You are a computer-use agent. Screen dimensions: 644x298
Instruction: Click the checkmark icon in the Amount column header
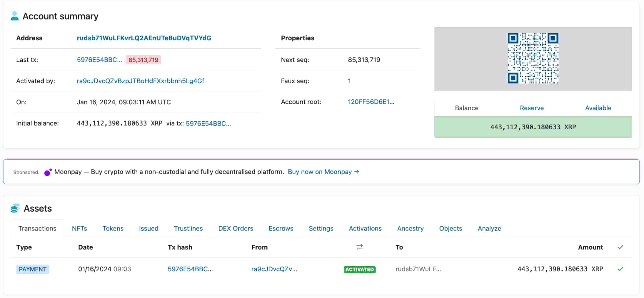click(620, 247)
